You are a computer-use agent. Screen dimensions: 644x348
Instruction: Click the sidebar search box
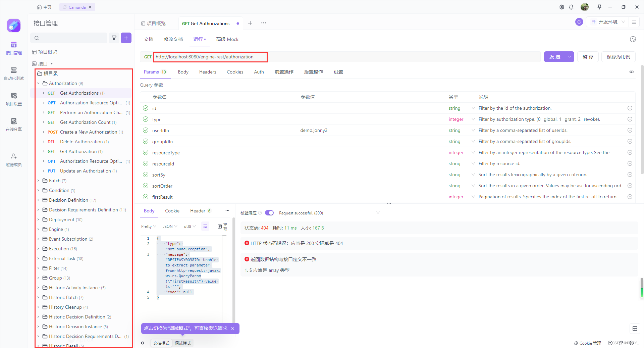tap(69, 38)
